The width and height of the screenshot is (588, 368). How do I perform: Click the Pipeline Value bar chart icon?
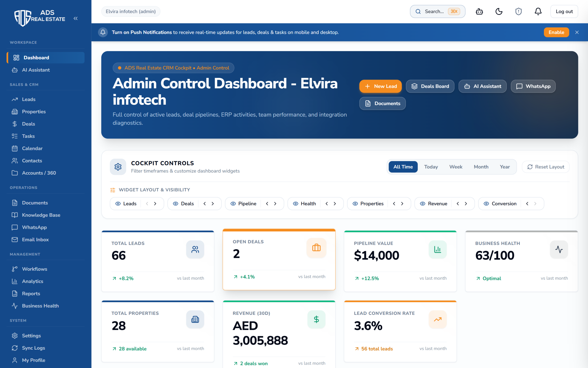click(438, 249)
